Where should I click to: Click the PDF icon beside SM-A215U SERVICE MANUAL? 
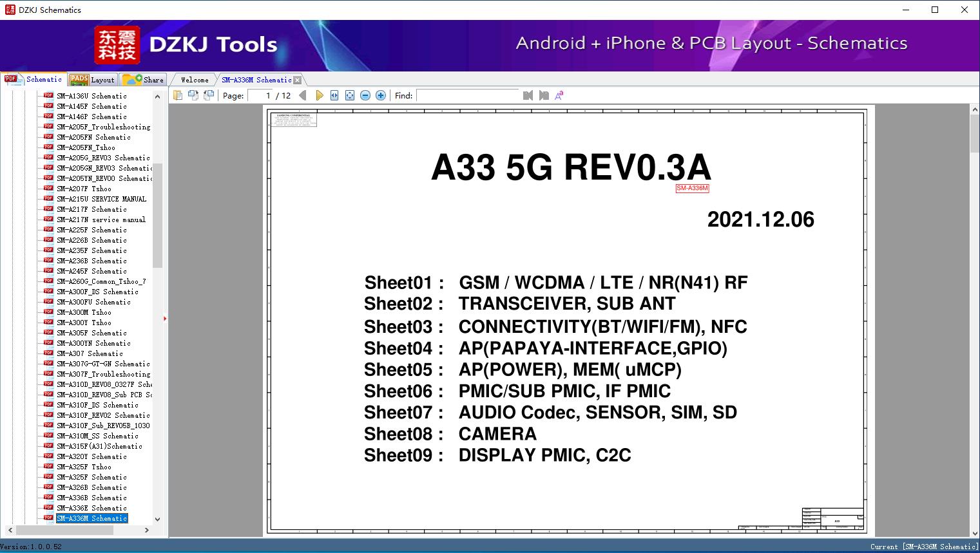pos(48,199)
